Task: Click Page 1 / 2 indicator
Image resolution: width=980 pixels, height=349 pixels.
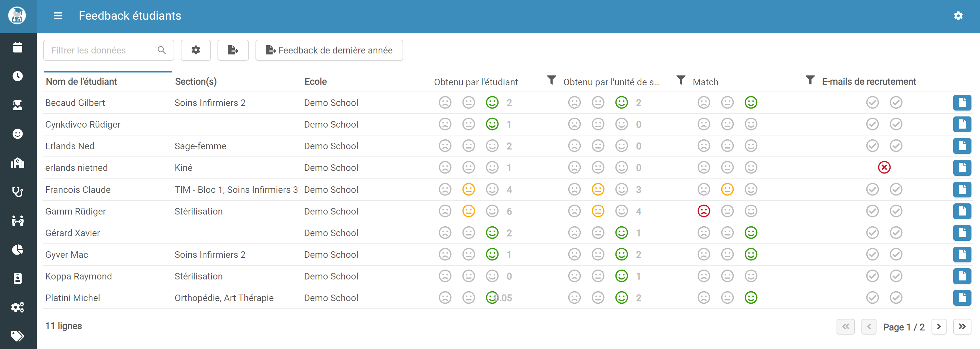Action: tap(904, 327)
